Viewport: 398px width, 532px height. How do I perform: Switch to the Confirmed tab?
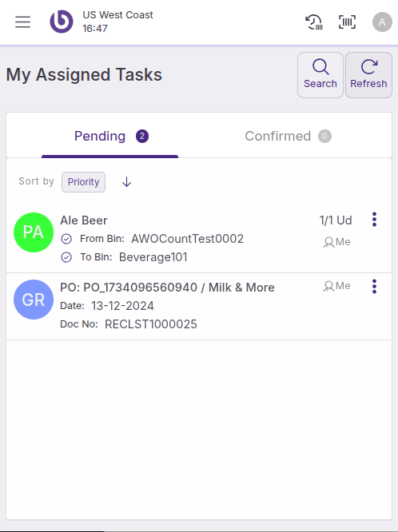pos(288,137)
